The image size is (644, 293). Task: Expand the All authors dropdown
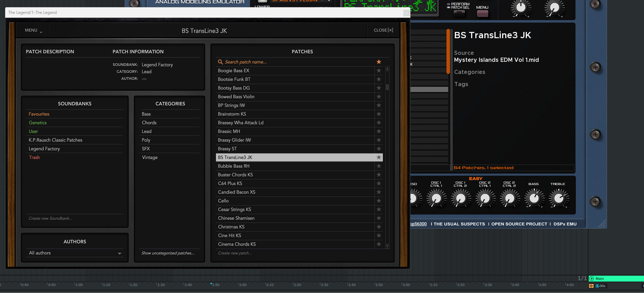(x=75, y=253)
